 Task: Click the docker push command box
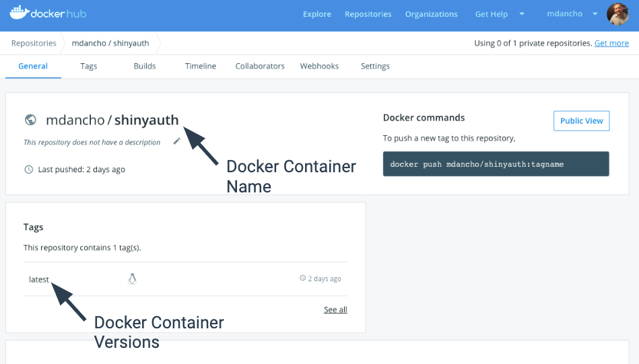(x=496, y=163)
